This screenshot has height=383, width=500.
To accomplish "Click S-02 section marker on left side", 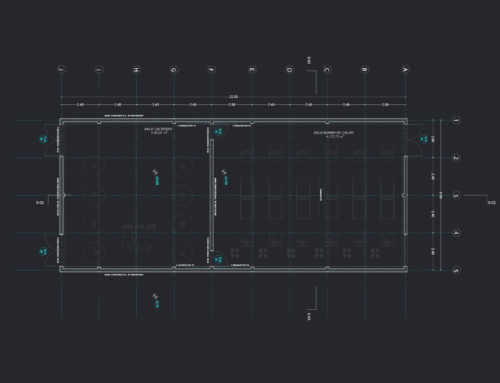I will click(40, 202).
